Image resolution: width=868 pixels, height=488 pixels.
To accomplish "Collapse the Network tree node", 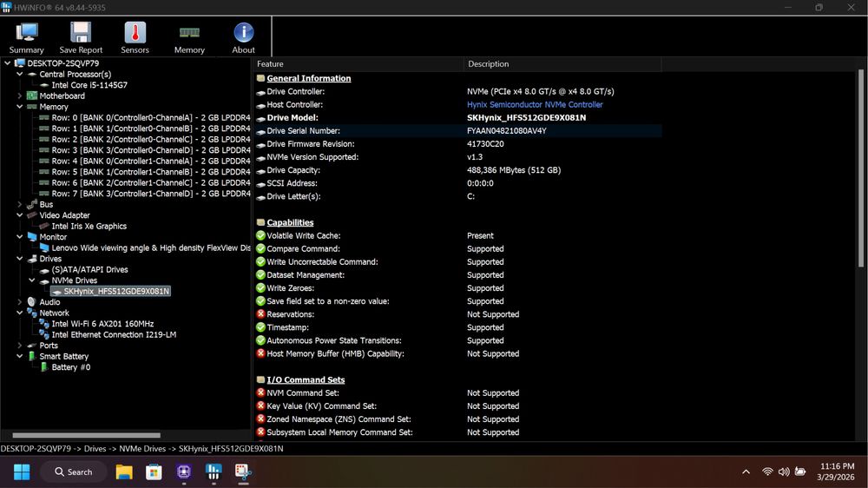I will click(x=20, y=313).
